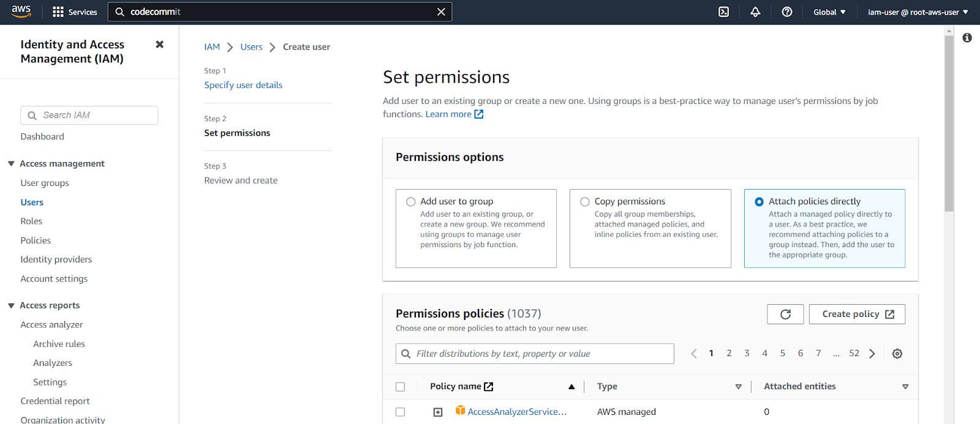Screen dimensions: 980x424
Task: Collapse the Access management section
Action: coord(11,163)
